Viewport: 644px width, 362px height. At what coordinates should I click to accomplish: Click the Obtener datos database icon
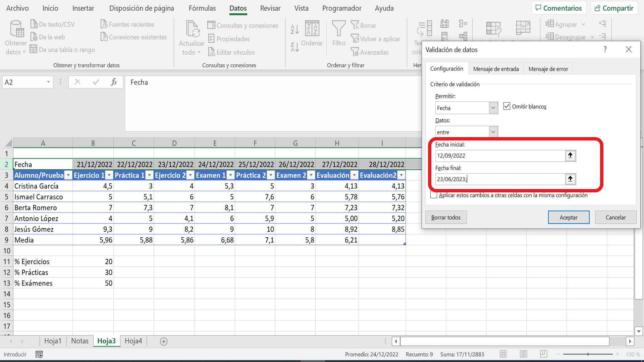(16, 29)
